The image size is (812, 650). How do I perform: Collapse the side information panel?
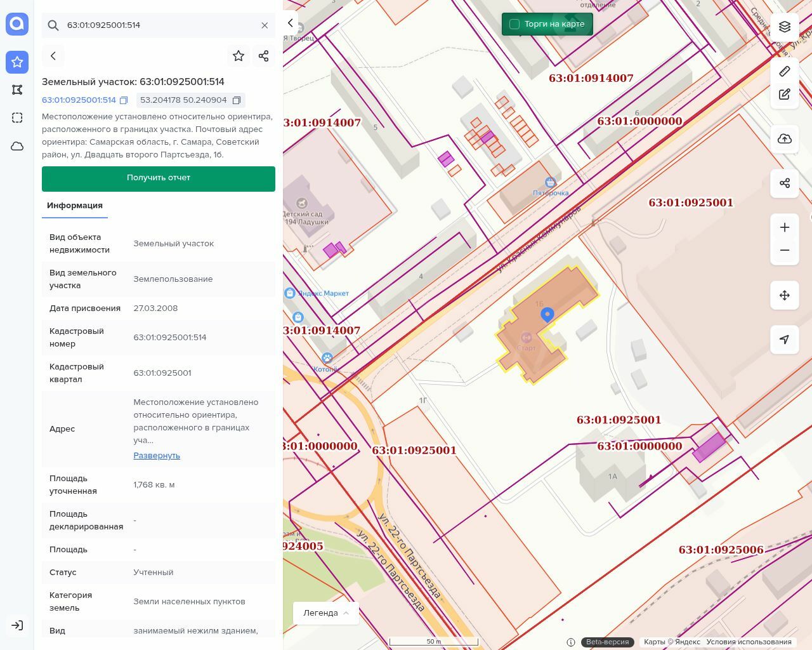[290, 23]
